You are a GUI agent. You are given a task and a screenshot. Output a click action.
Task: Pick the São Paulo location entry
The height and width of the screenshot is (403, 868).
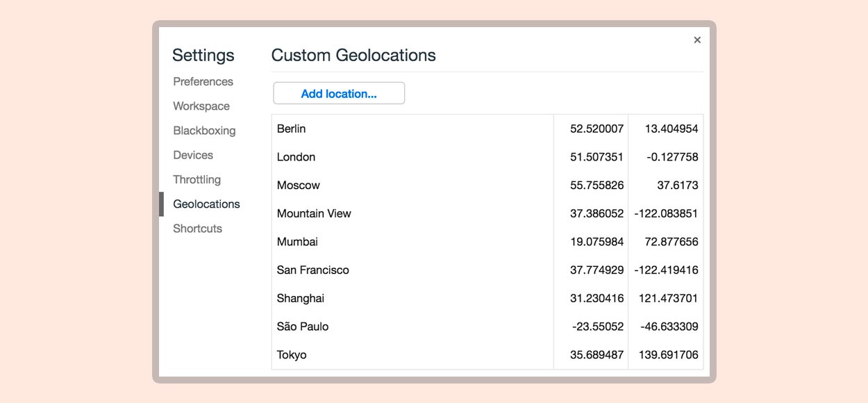(487, 327)
